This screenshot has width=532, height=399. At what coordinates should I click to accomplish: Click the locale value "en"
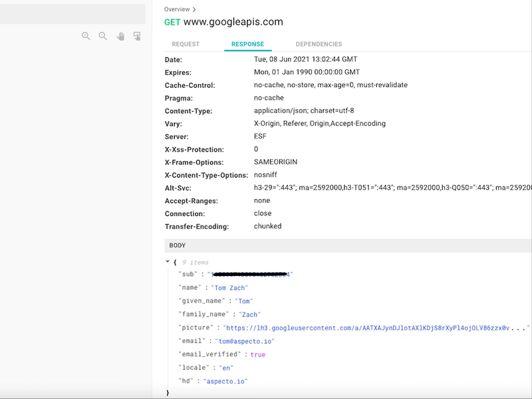[x=226, y=368]
